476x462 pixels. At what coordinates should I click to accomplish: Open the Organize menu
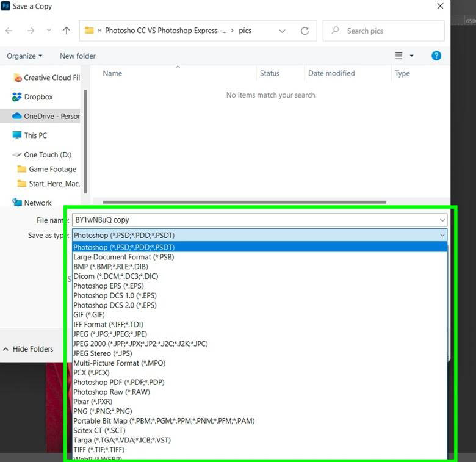[x=24, y=56]
